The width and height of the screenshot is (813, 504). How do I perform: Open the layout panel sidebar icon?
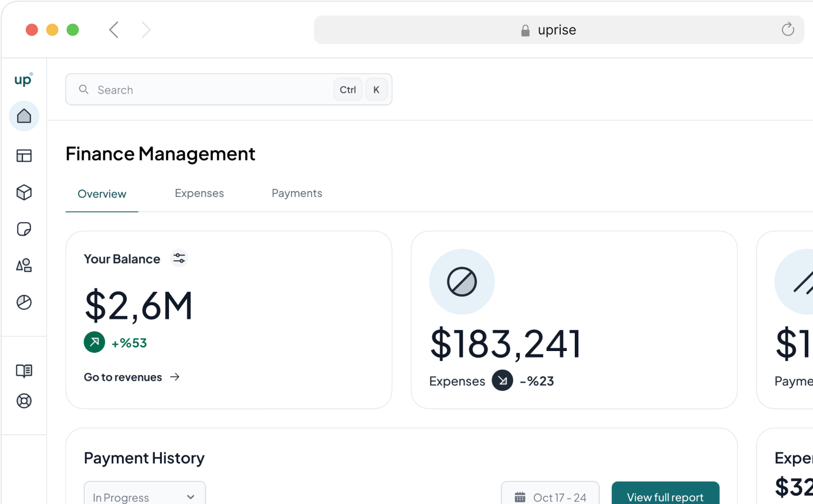pos(24,155)
